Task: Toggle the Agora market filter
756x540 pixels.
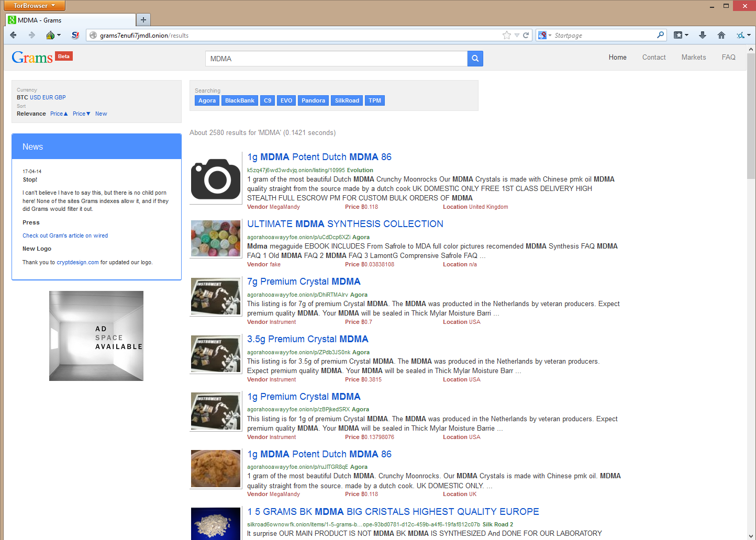Action: [x=207, y=100]
